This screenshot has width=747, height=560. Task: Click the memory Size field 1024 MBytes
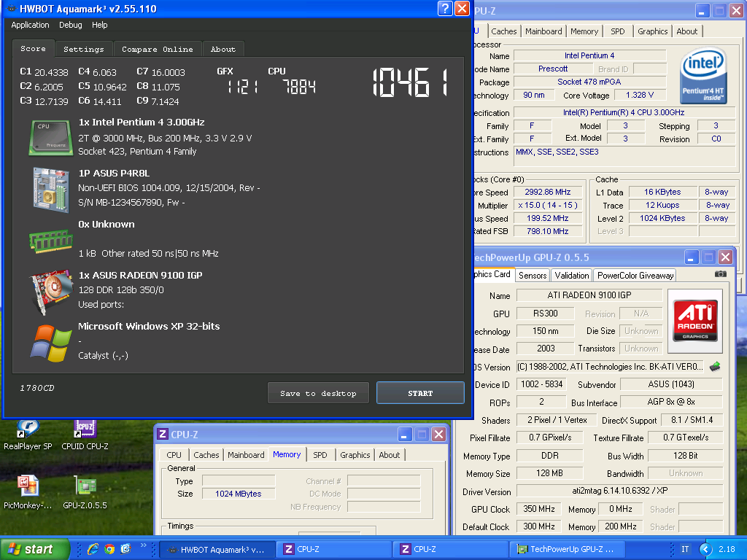click(x=239, y=494)
